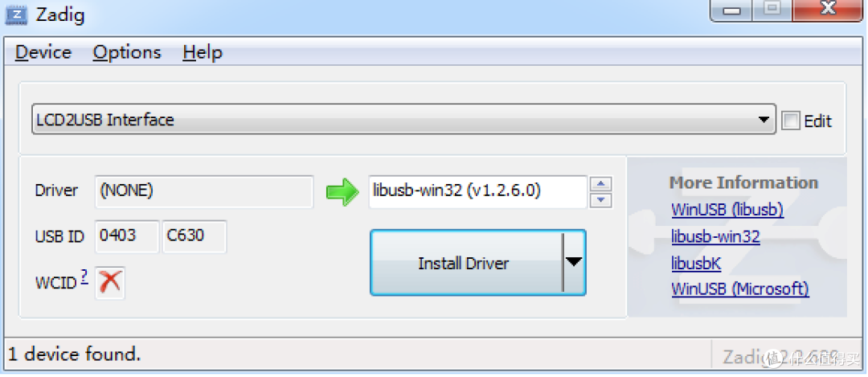Click the '1 device found.' status text
Image resolution: width=868 pixels, height=377 pixels.
[x=74, y=354]
